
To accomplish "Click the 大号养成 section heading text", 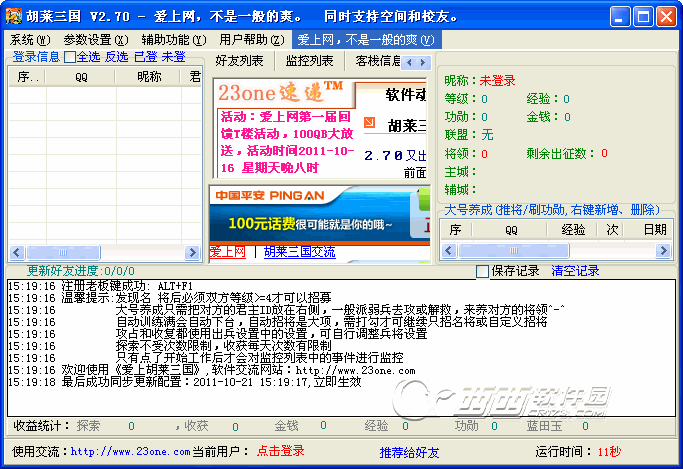I will click(x=552, y=210).
